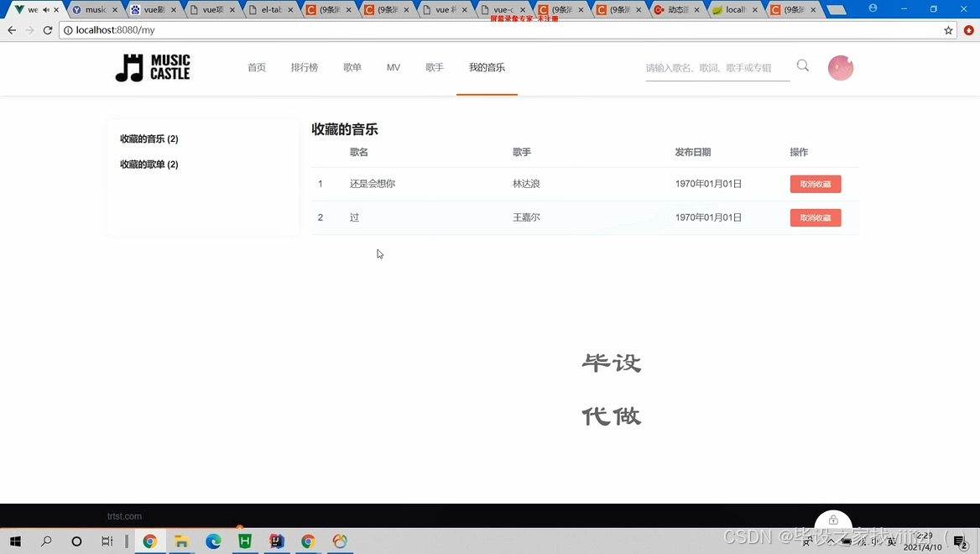This screenshot has width=980, height=554.
Task: Click song name 还是会想你
Action: click(x=373, y=184)
